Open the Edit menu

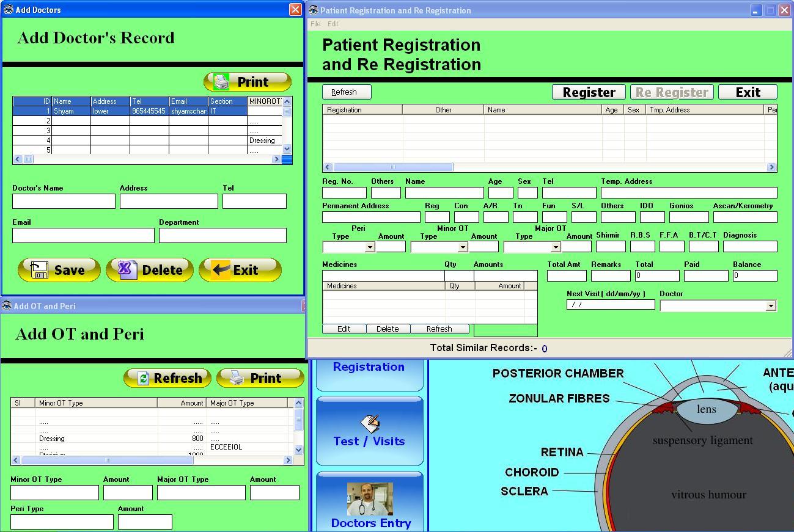333,24
